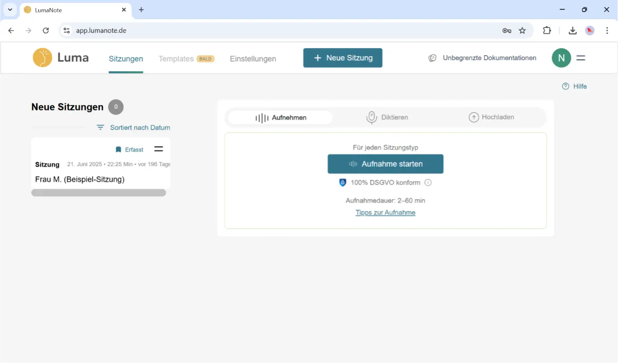This screenshot has width=619, height=364.
Task: Switch to Diktieren mode
Action: 387,117
